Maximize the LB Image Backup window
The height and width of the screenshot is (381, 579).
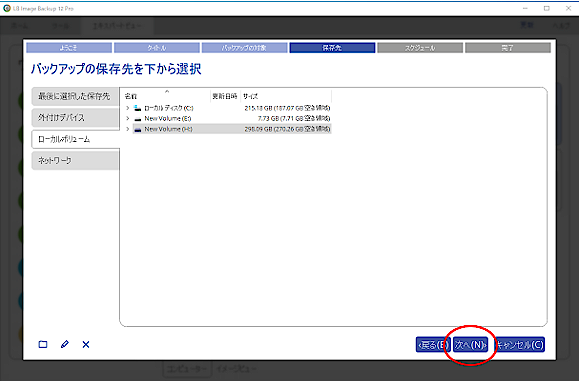click(x=547, y=8)
